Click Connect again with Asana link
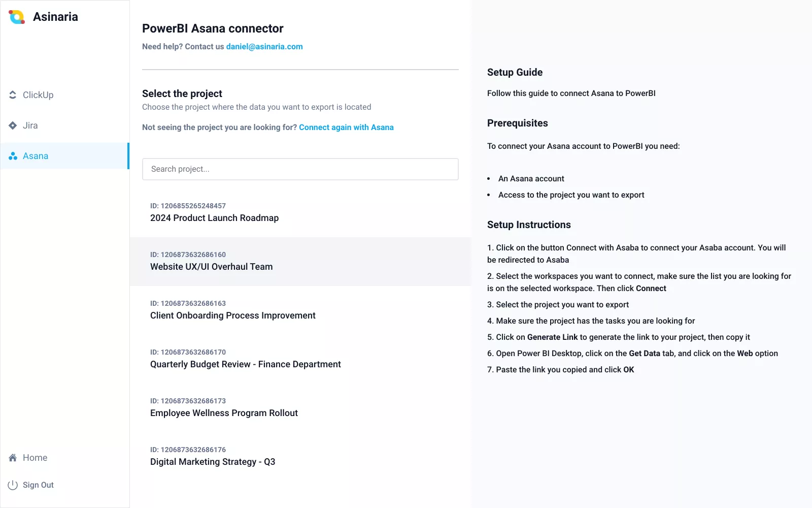812x508 pixels. tap(346, 127)
